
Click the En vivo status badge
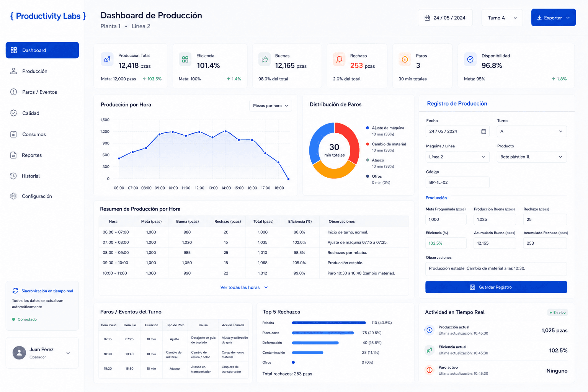coord(557,312)
